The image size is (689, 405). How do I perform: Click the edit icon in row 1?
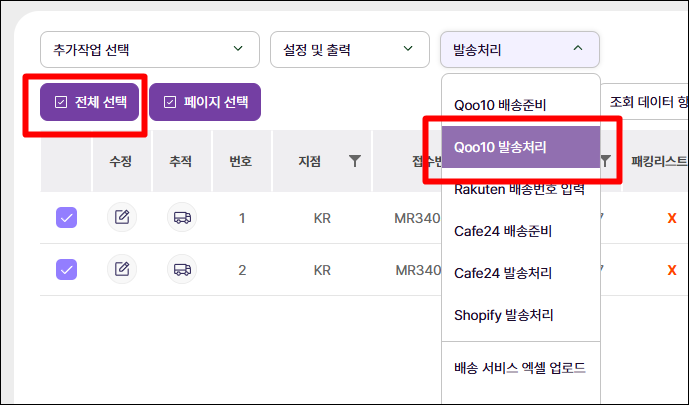122,217
